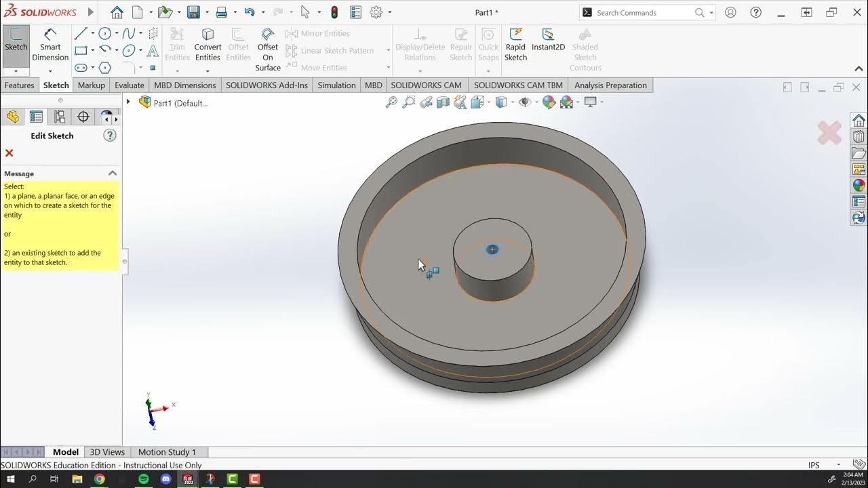Click Zoom to Fit in view toolbar
The width and height of the screenshot is (868, 488).
click(x=391, y=102)
